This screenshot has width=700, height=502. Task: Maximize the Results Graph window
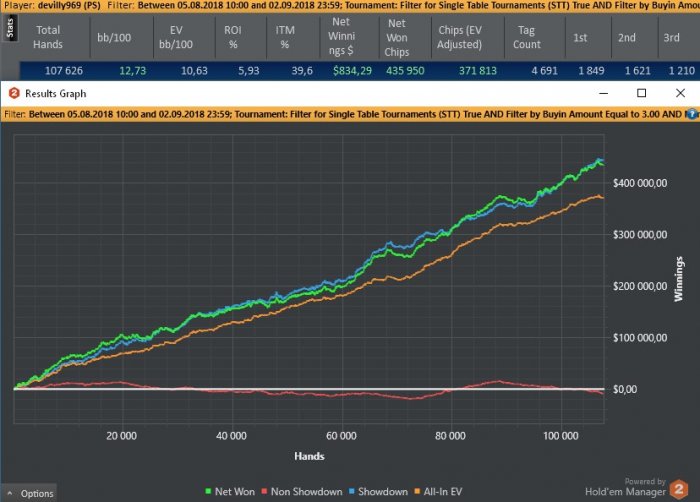click(642, 93)
